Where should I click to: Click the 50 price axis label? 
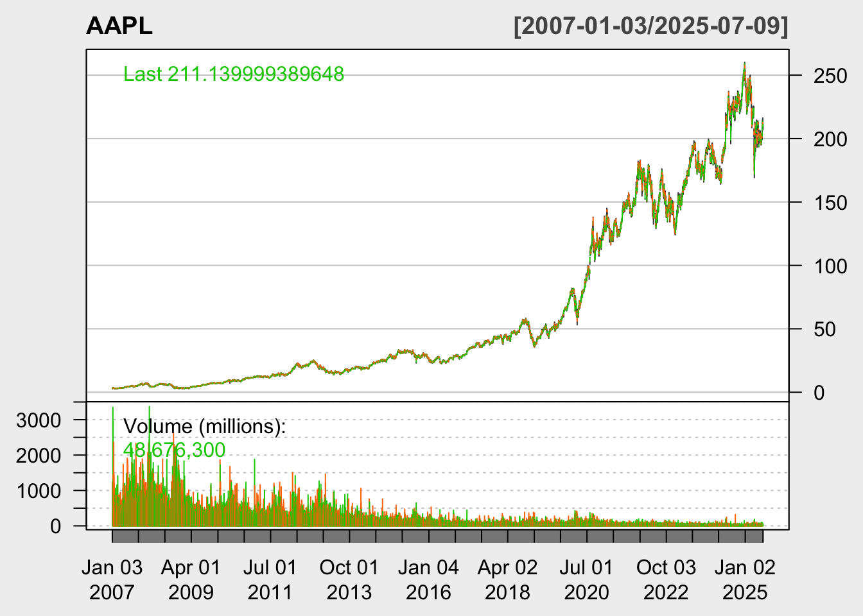click(824, 330)
